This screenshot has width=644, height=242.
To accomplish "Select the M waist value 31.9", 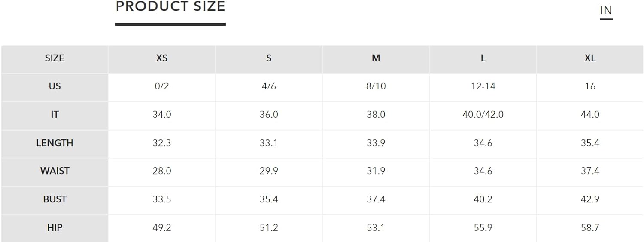I will 376,171.
